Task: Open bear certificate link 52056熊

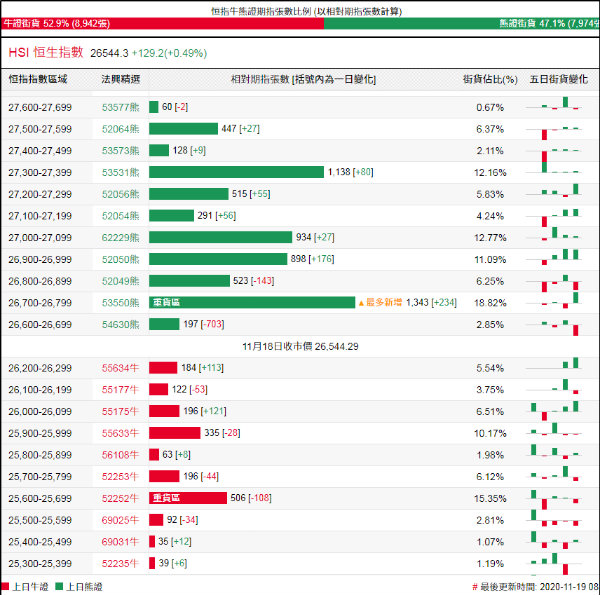Action: [x=121, y=194]
